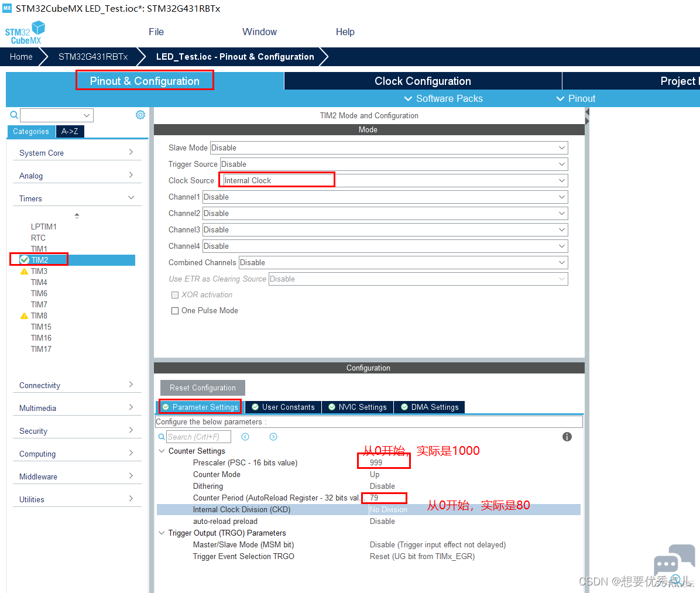Open the Channel1 dropdown
The height and width of the screenshot is (593, 700).
[385, 197]
